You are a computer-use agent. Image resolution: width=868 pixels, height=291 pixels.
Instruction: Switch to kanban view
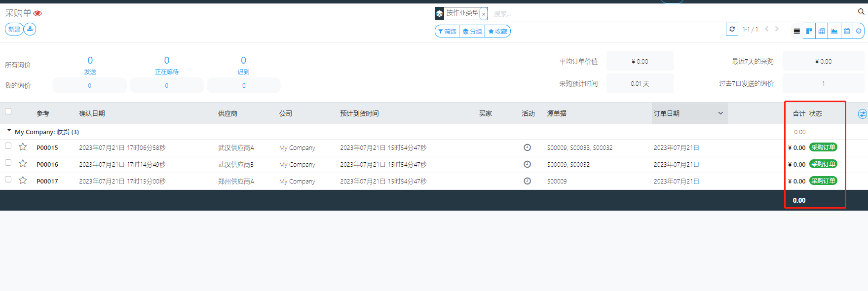click(809, 31)
